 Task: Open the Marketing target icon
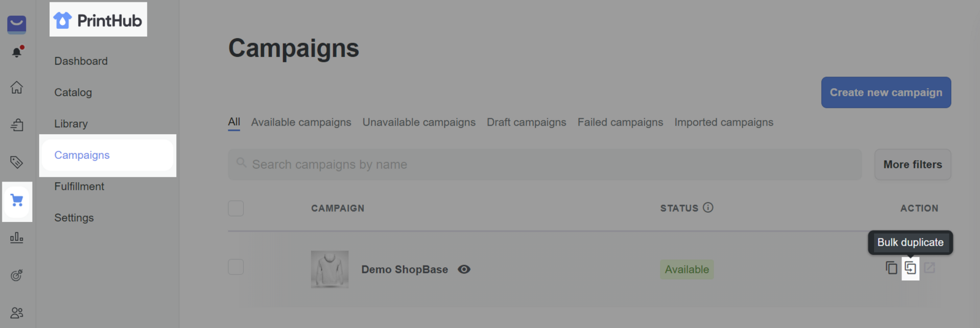[x=17, y=275]
